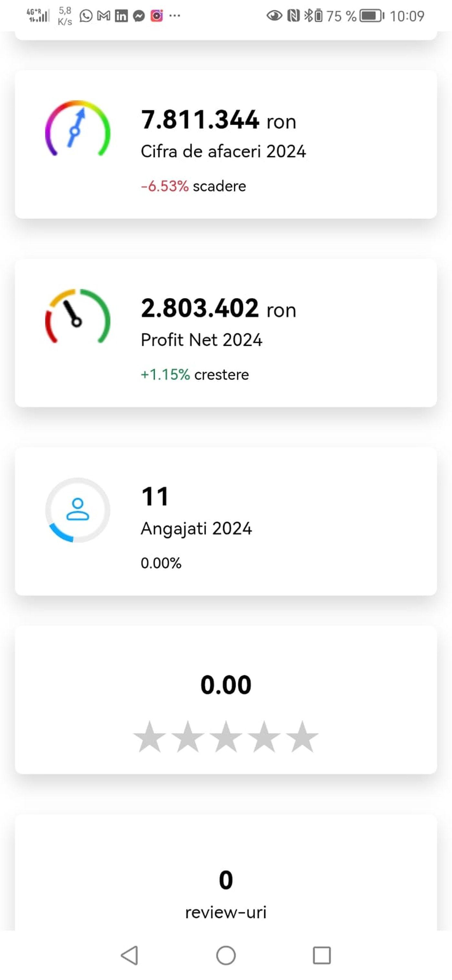Tap the Profit Net 2024 label

click(201, 340)
